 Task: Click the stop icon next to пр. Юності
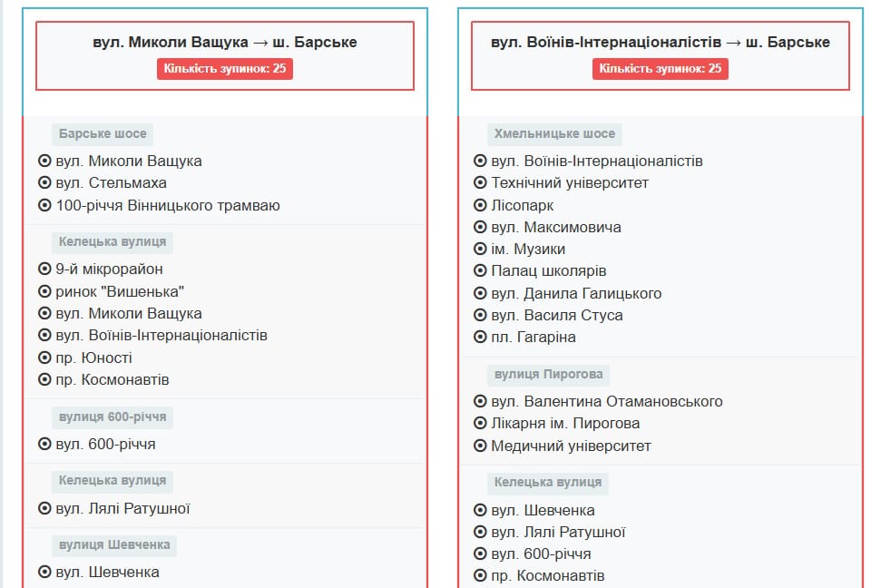tap(44, 358)
